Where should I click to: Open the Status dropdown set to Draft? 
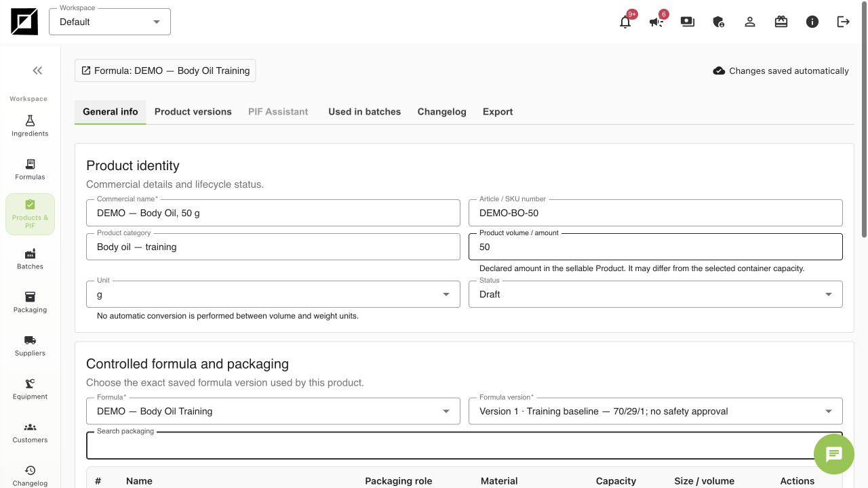[656, 294]
